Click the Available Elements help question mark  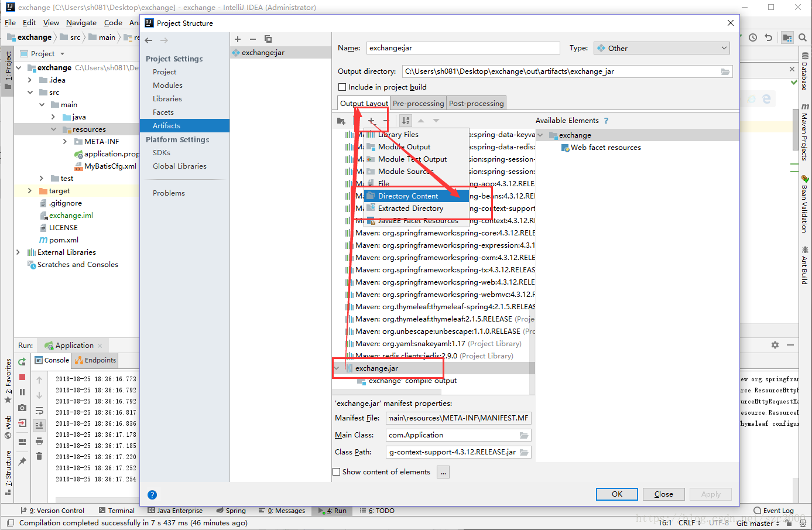[606, 121]
